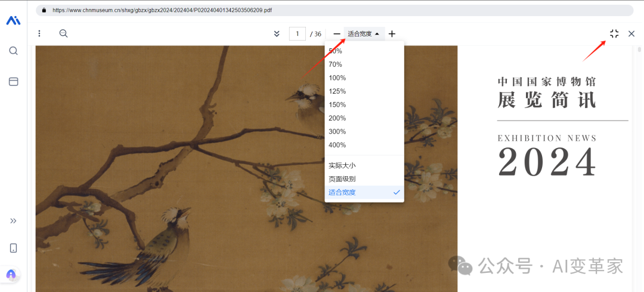Open the three-dot PDF viewer menu
644x292 pixels.
click(39, 33)
